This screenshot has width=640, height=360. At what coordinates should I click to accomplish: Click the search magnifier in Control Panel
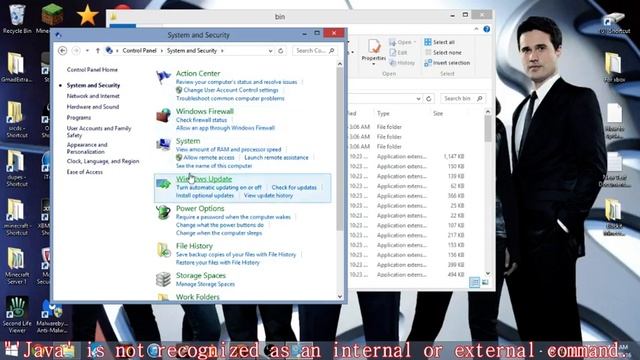pos(331,51)
